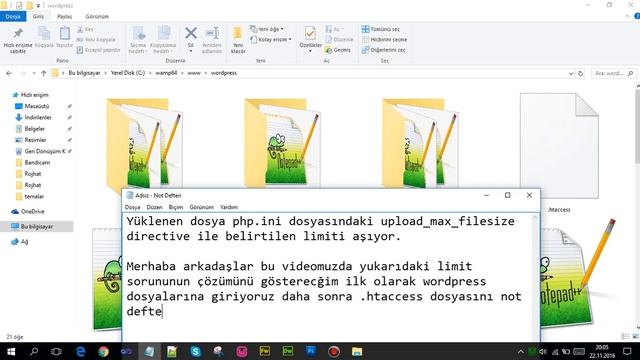Click the Yeniden adlandır rename icon
Viewport: 640px width, 360px height.
coord(212,33)
